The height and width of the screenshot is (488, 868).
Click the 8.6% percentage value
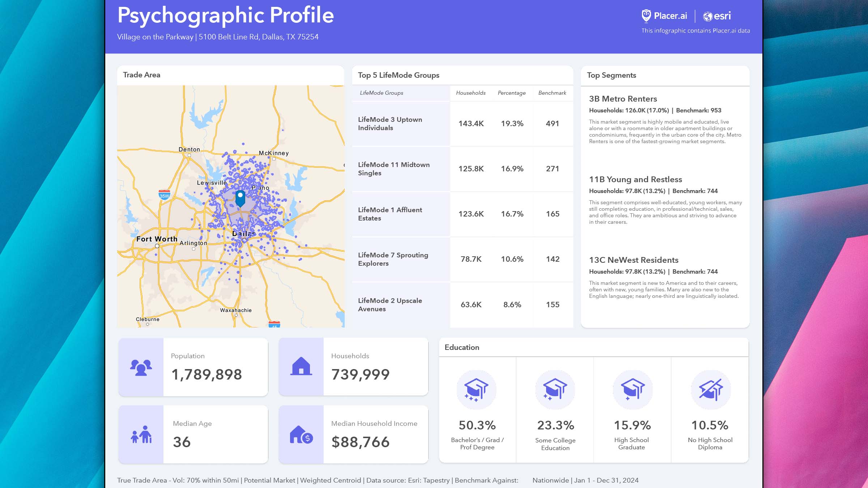(x=512, y=305)
